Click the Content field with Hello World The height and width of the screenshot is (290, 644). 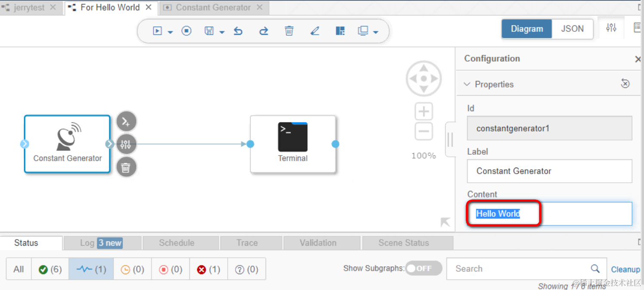(x=549, y=214)
